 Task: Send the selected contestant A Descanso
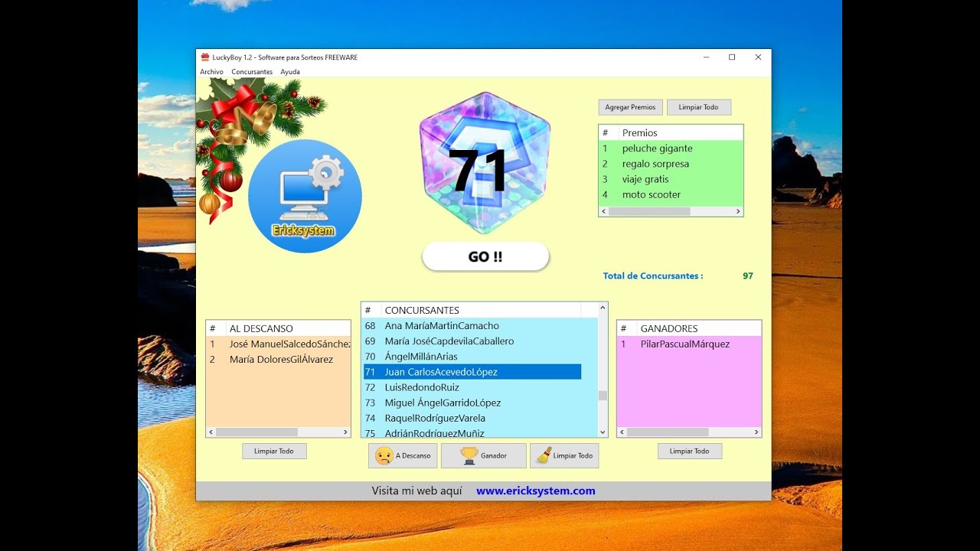coord(403,455)
